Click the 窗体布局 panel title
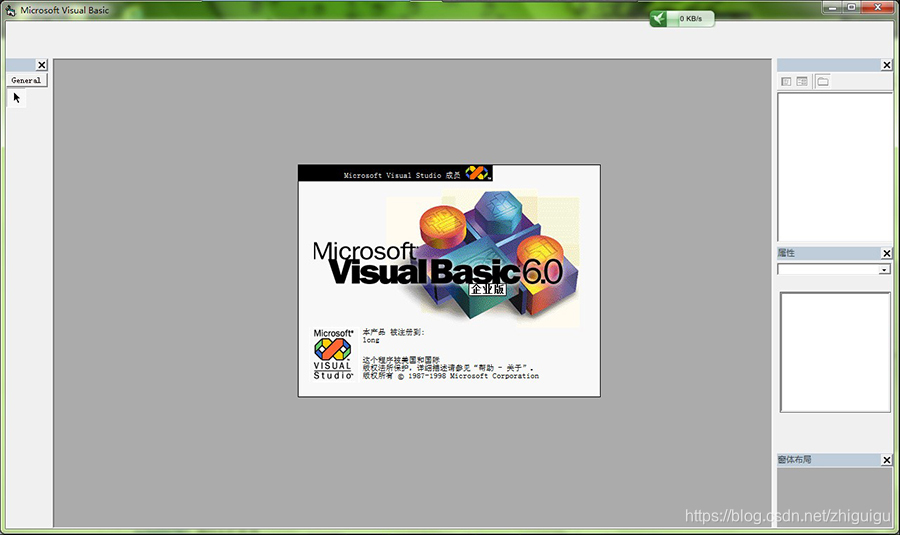This screenshot has width=900, height=535. point(794,459)
